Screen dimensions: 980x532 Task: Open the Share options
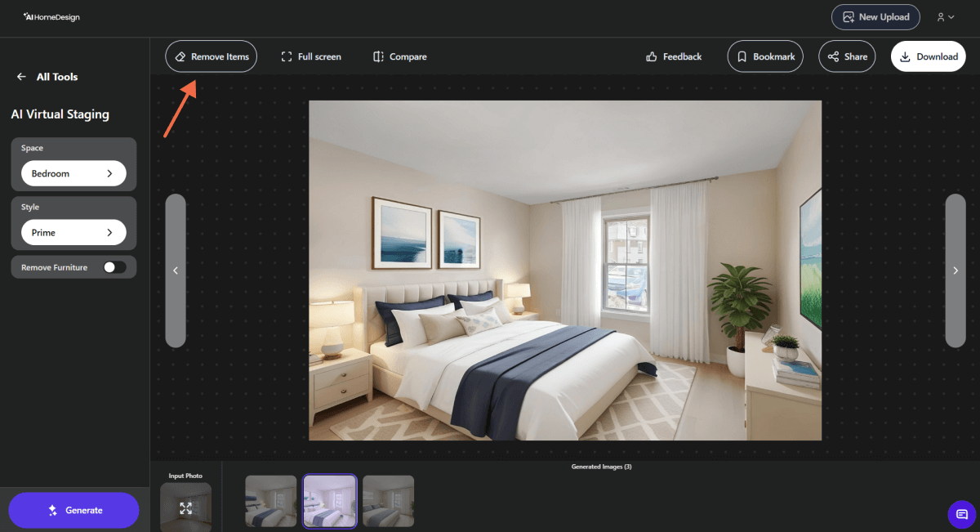pos(833,56)
